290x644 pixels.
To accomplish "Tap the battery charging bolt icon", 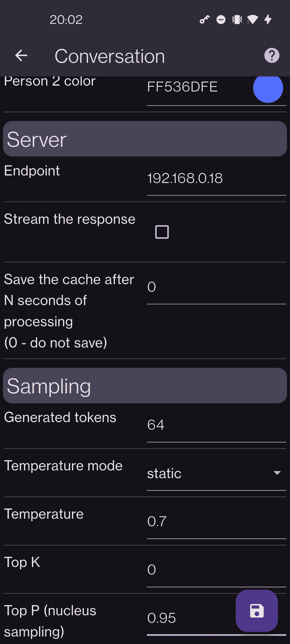I will 268,20.
